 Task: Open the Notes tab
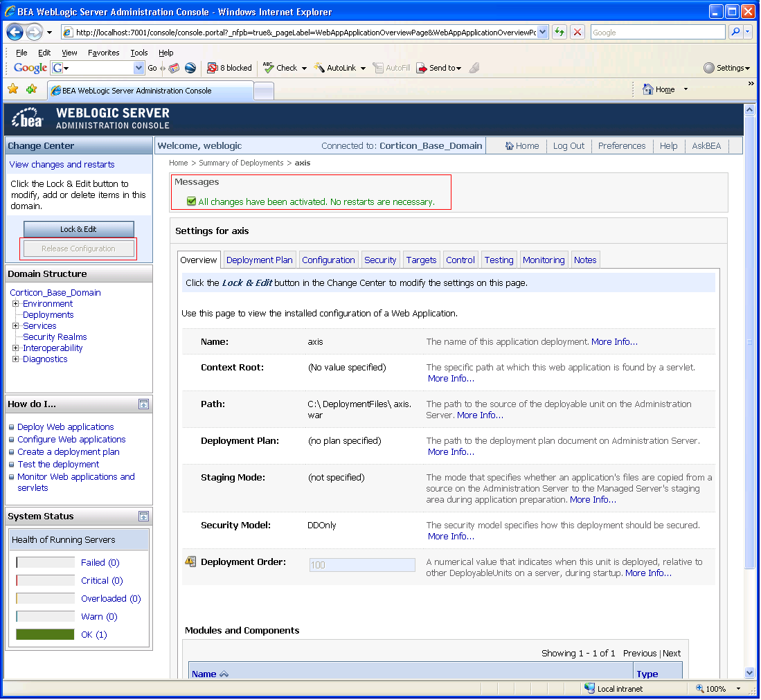(x=585, y=260)
